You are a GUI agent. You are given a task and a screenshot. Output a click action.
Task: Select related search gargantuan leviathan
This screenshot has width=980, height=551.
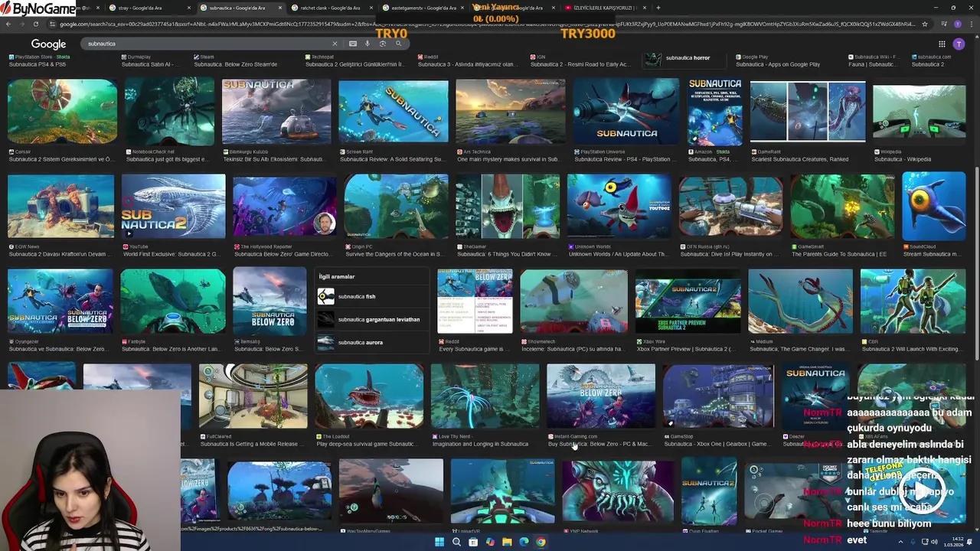coord(373,319)
